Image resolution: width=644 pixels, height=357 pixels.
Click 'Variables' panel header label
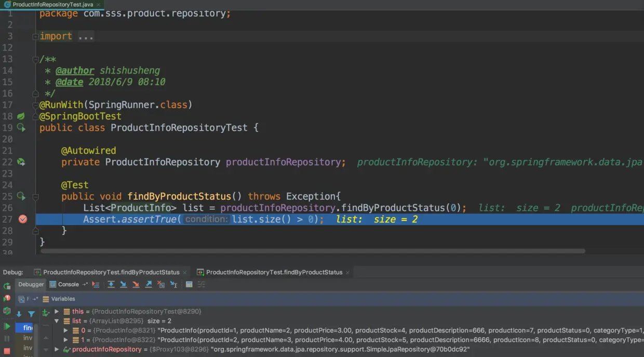(63, 299)
